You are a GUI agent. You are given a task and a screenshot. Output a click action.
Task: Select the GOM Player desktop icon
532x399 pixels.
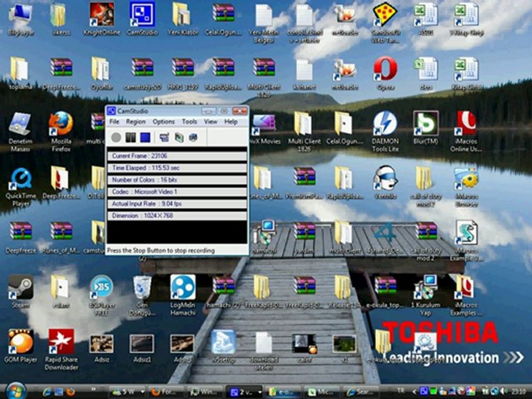coord(21,346)
